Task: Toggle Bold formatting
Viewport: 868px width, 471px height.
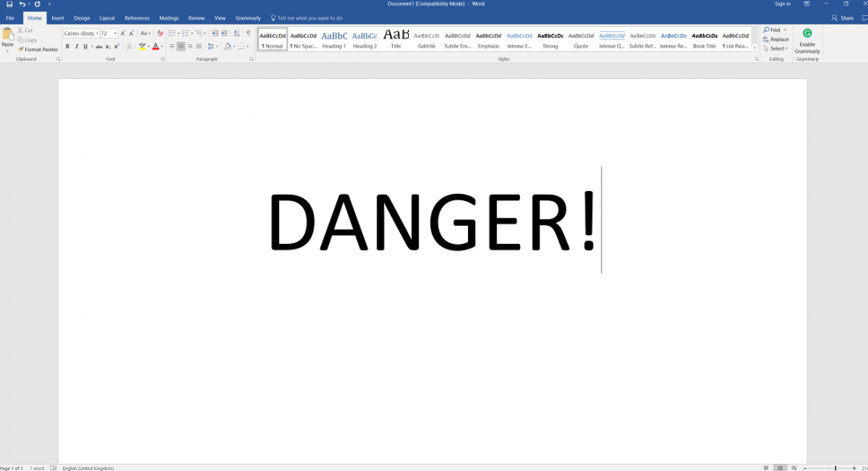Action: (x=67, y=47)
